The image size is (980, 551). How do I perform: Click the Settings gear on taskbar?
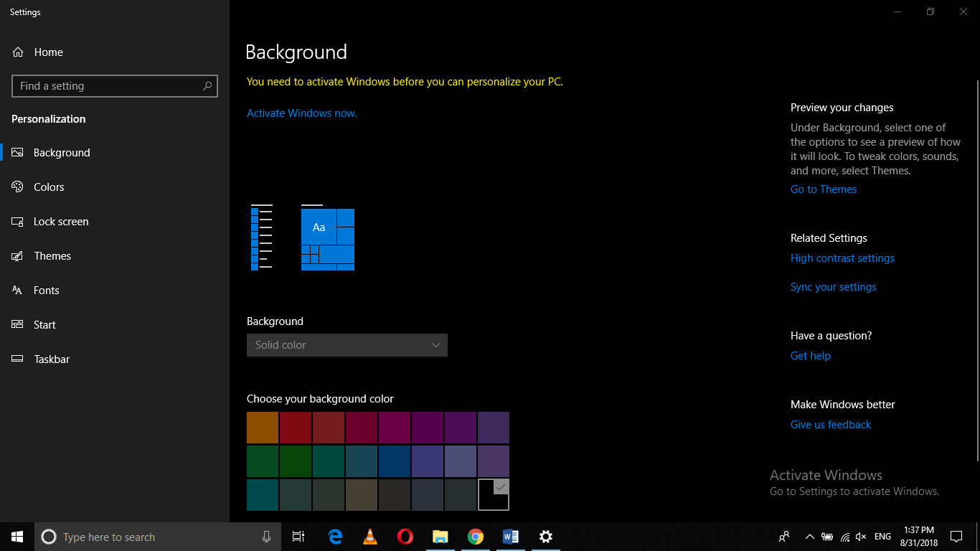546,537
